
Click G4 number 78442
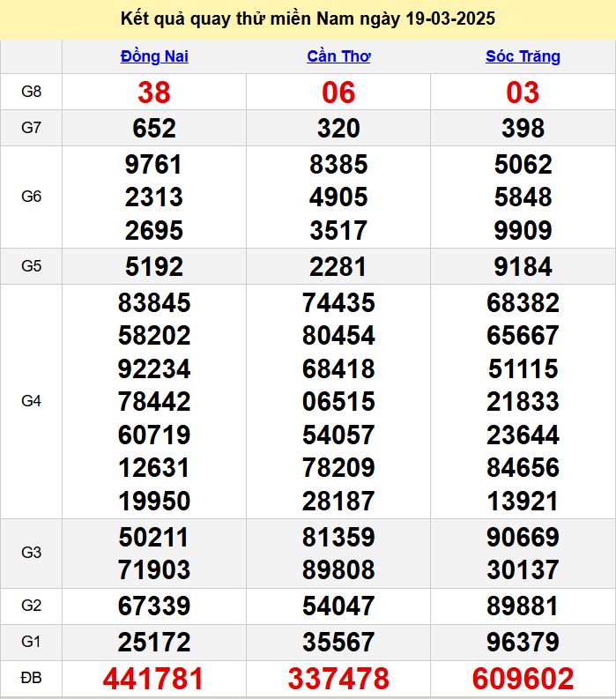click(154, 402)
